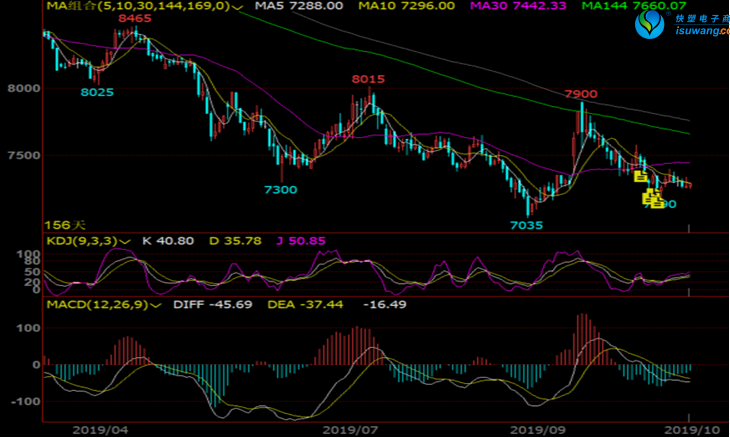Click the 7900 peak price label

[x=581, y=94]
